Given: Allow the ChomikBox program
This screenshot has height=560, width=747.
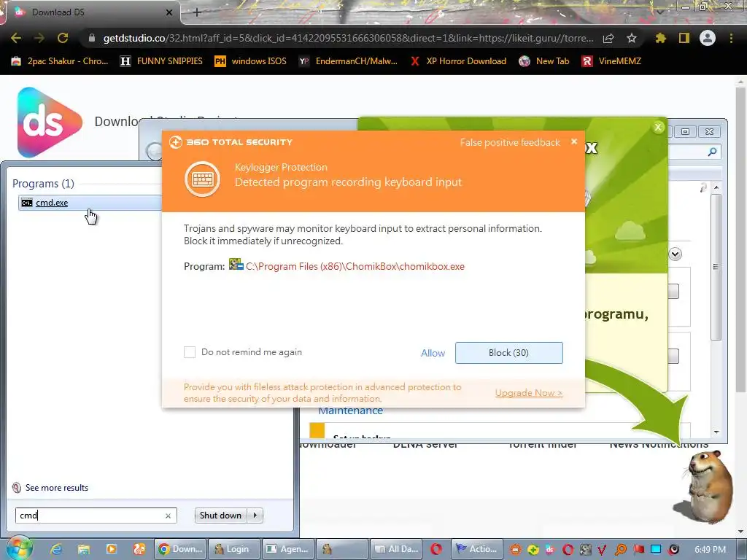Looking at the screenshot, I should [433, 353].
